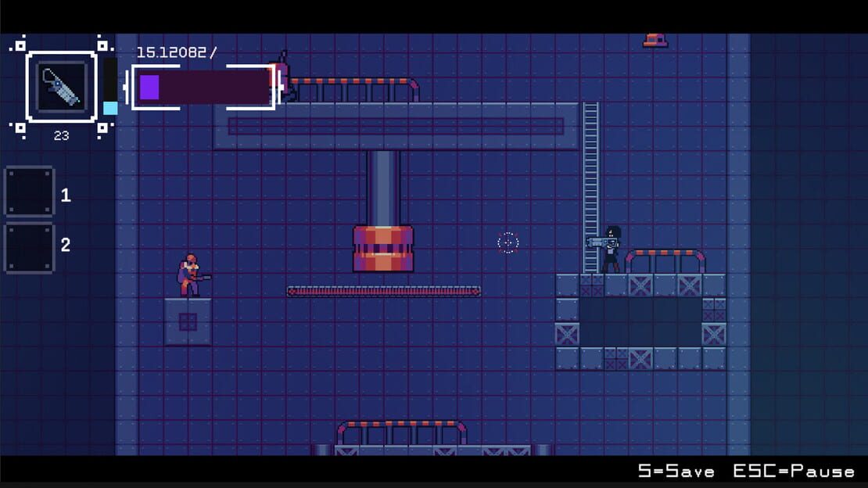Click the ESC=Pause hint text
Screen dimensions: 868x488
coord(794,472)
